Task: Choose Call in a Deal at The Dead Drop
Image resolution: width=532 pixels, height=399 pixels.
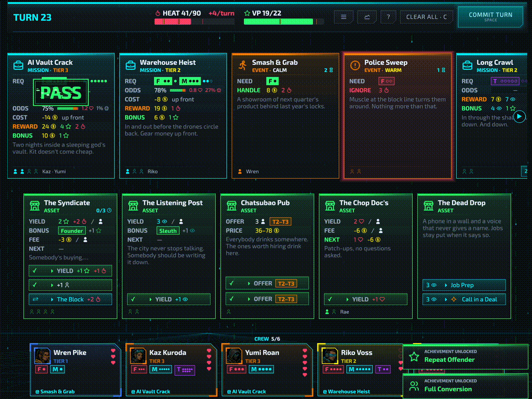Action: pyautogui.click(x=464, y=299)
